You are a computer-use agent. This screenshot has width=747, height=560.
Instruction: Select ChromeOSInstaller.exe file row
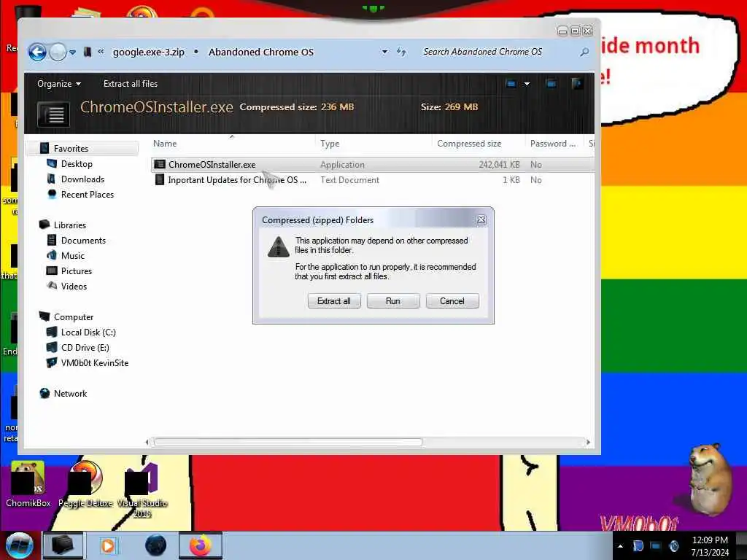click(x=372, y=164)
